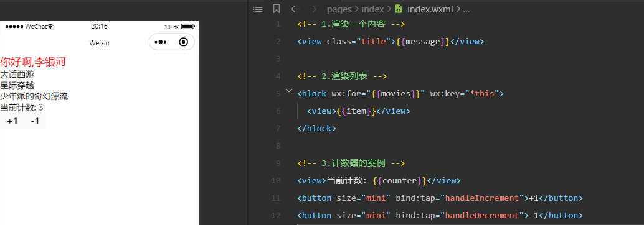644x225 pixels.
Task: Click the Weixin navigation bar title
Action: point(100,43)
